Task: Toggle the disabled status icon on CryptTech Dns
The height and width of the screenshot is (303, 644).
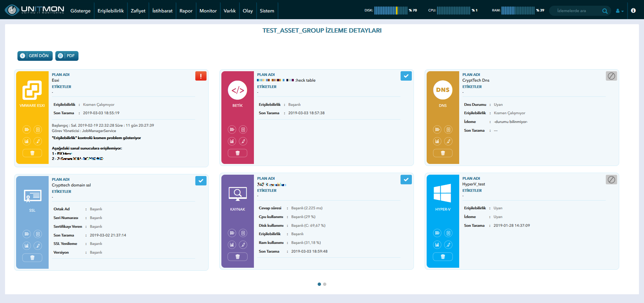Action: [611, 76]
